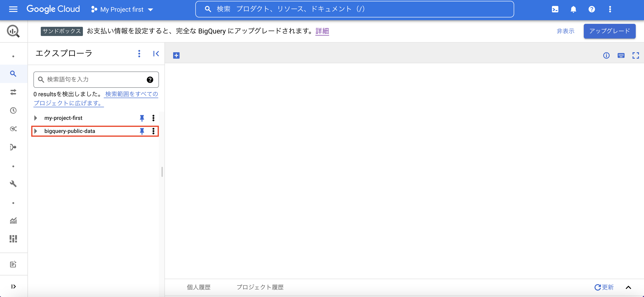Click the Google Cloud logo
644x297 pixels.
coord(53,9)
